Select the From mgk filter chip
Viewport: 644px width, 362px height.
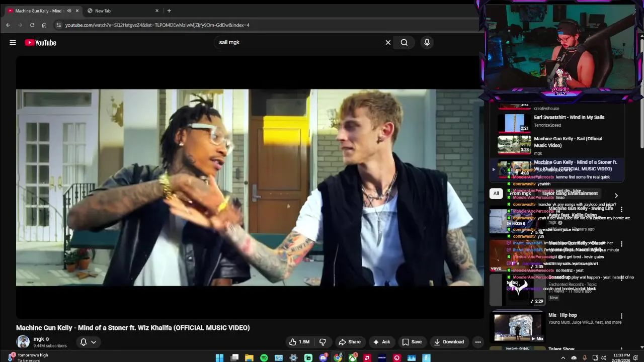coord(520,194)
